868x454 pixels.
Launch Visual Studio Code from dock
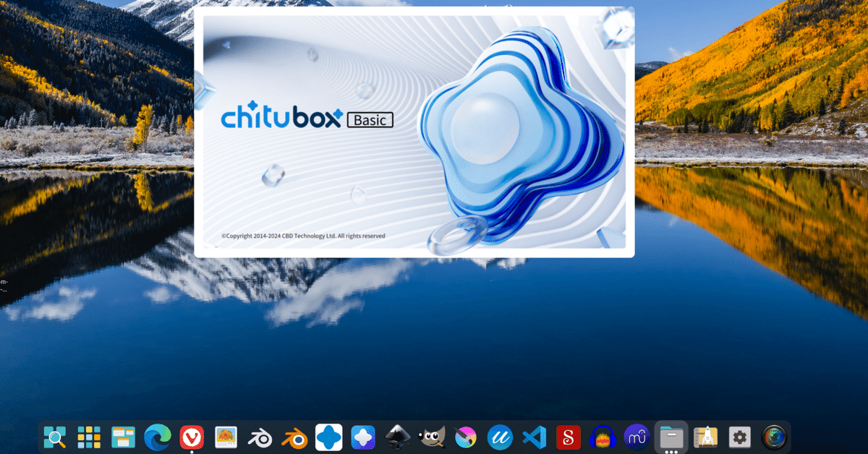pos(535,437)
